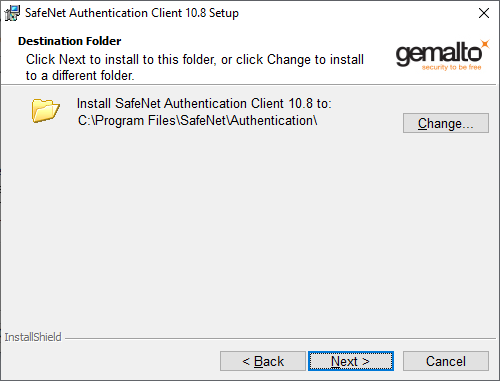Click the "Click Next to install" instruction line
The height and width of the screenshot is (381, 500).
[195, 60]
